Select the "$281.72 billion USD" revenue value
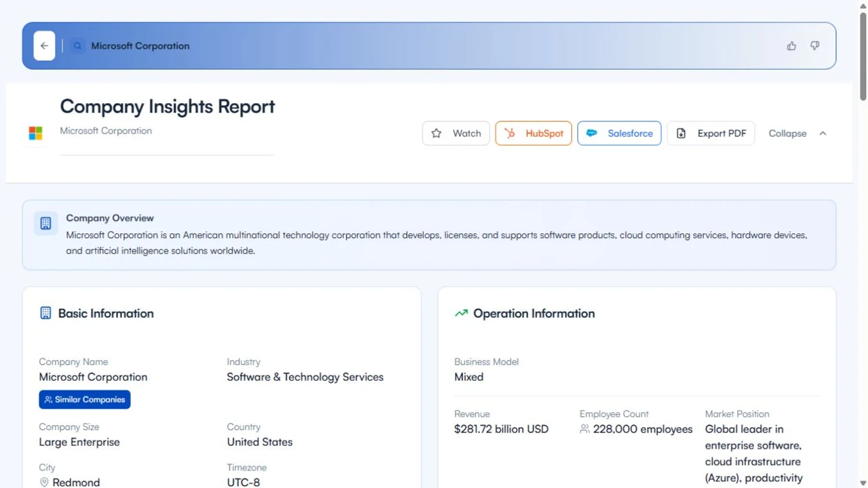 click(501, 429)
